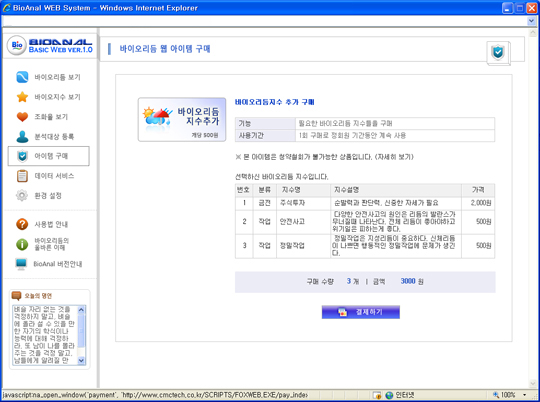Click the zoom magnifier icon in status bar

496,395
